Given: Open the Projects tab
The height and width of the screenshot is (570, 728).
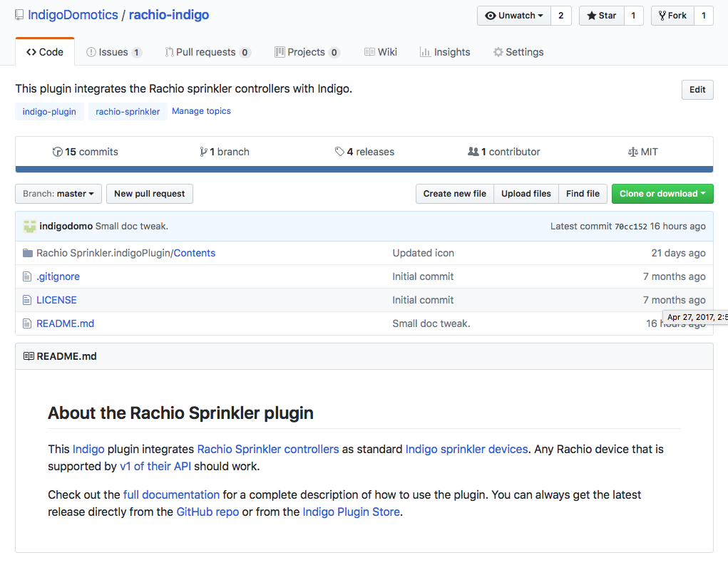Looking at the screenshot, I should click(x=307, y=53).
